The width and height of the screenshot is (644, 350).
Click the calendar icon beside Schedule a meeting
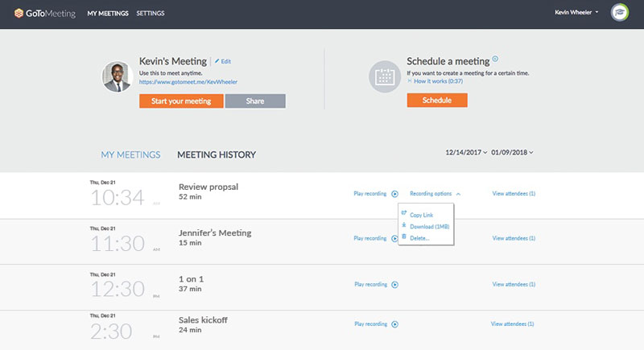(x=384, y=77)
